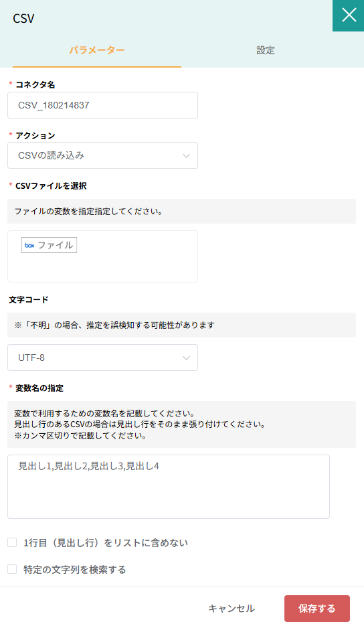Select the パラメーター tab
364x626 pixels.
(x=97, y=50)
